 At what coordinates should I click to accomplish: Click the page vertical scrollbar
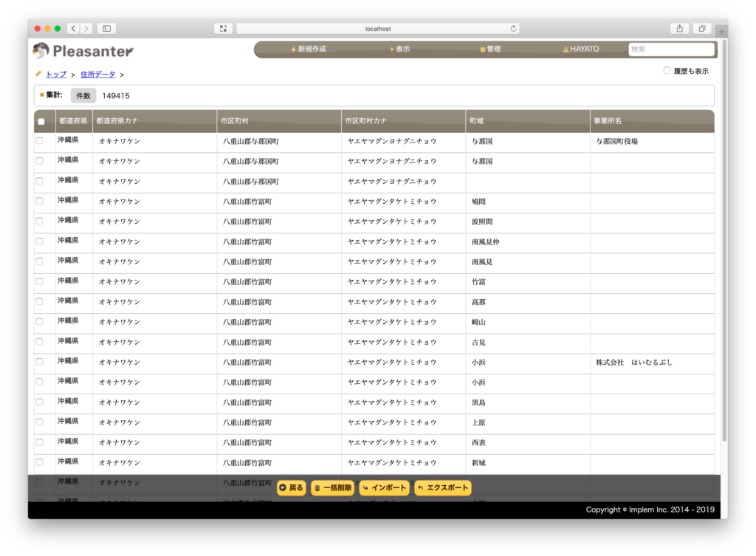724,241
